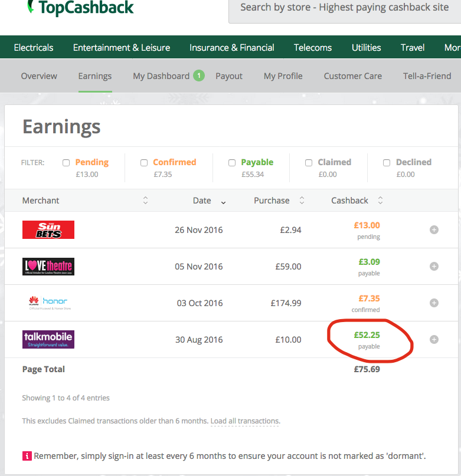Expand the Honor transaction plus icon

[434, 303]
